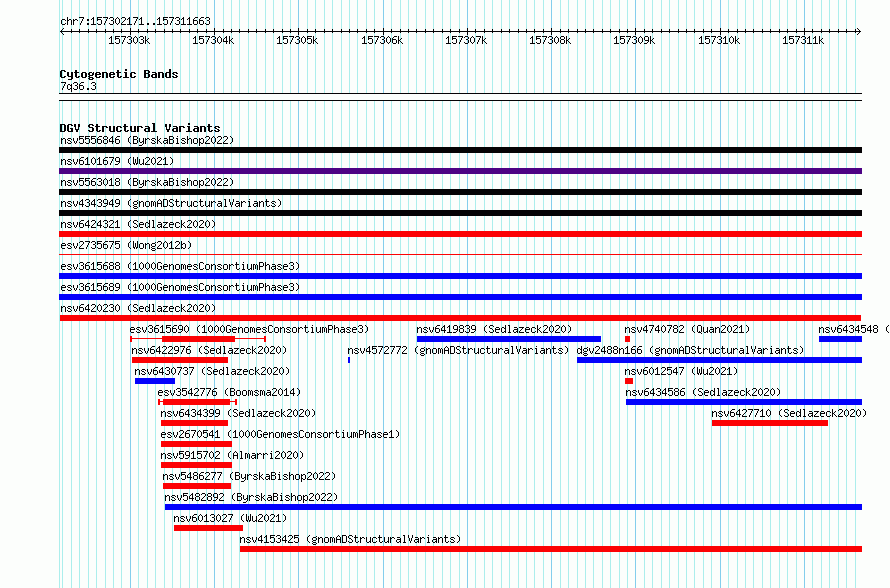Screen dimensions: 890x588
Task: Click the long blue bar under nsv5482892
Action: point(513,507)
